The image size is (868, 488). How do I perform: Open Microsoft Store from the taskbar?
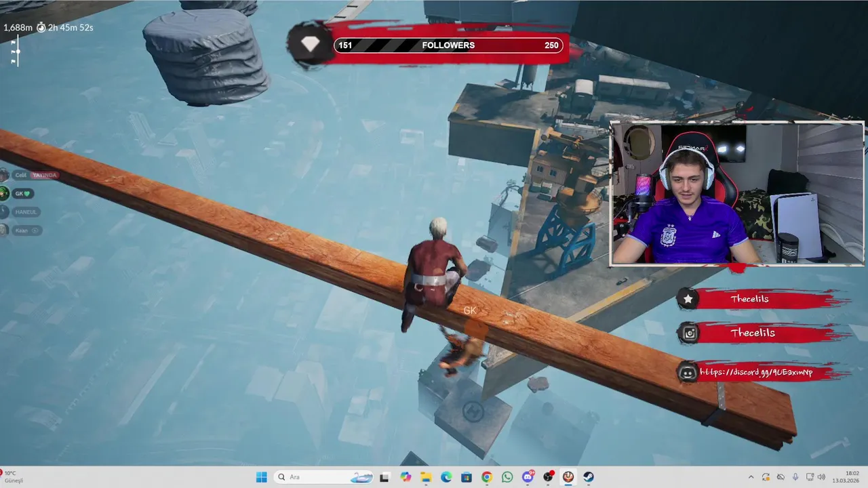pyautogui.click(x=467, y=477)
